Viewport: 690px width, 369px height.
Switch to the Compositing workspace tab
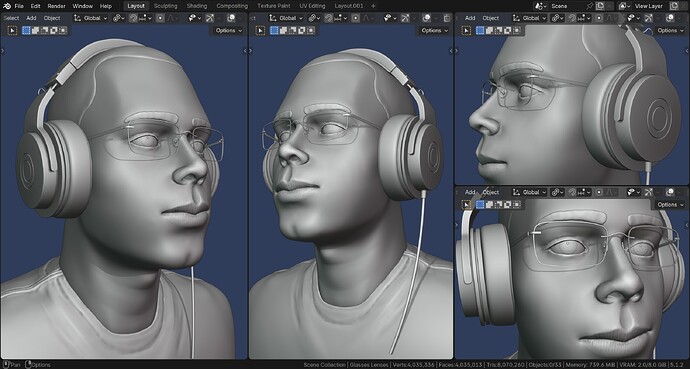pos(232,6)
